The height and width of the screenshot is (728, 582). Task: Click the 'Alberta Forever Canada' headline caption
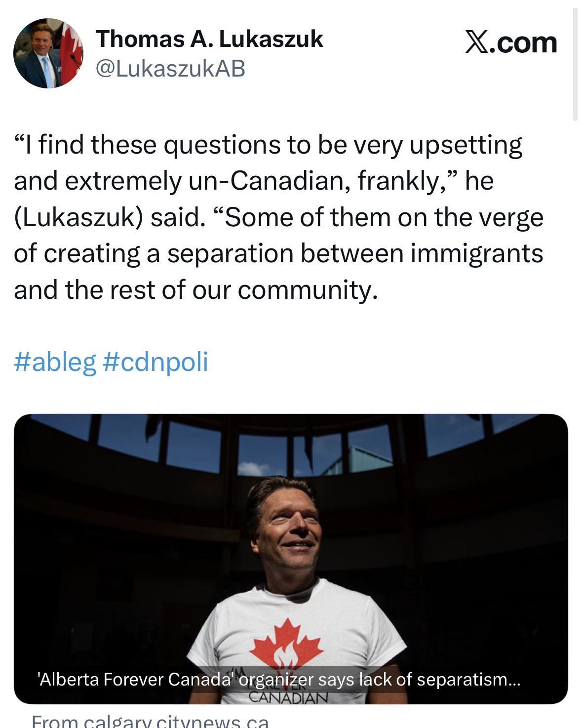(x=279, y=680)
